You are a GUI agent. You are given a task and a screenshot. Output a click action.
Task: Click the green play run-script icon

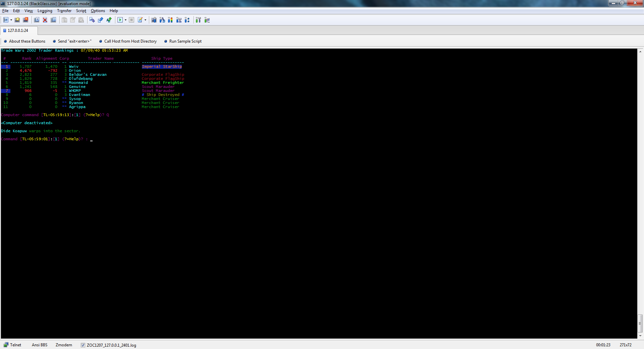[x=120, y=20]
